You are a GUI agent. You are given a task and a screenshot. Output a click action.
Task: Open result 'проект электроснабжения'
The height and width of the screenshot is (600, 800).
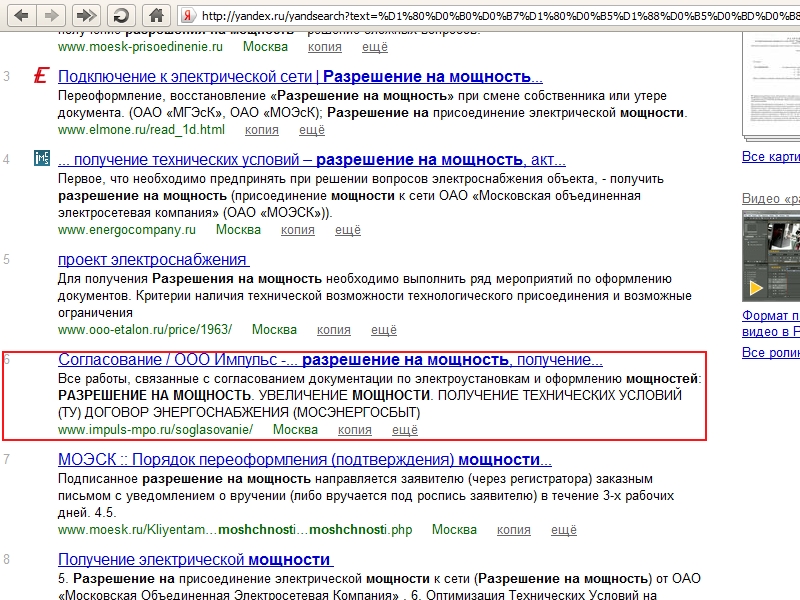click(x=154, y=260)
